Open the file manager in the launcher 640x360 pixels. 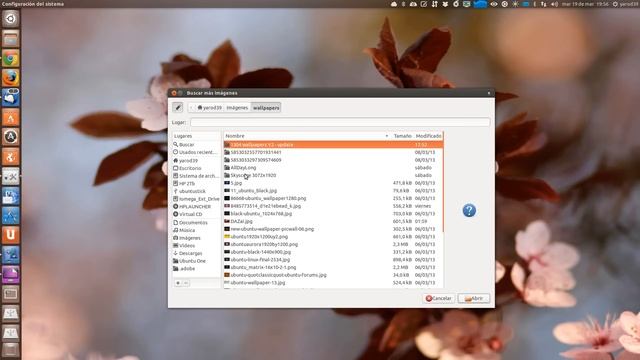click(11, 39)
